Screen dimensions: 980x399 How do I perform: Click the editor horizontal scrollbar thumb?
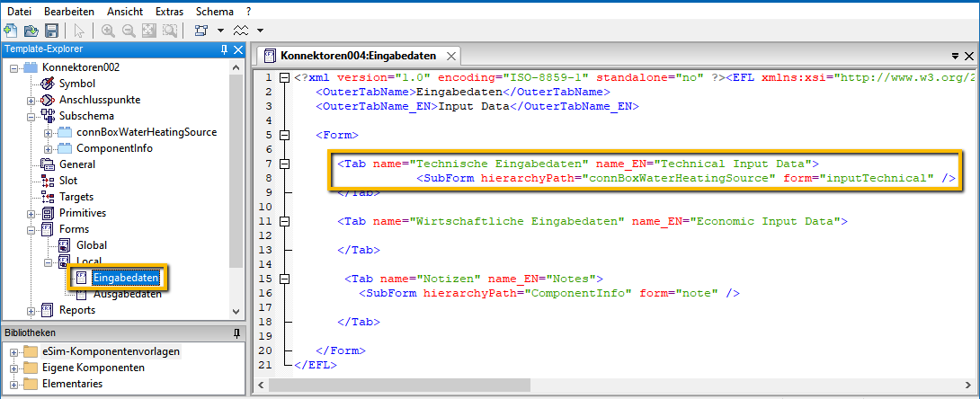click(x=399, y=385)
